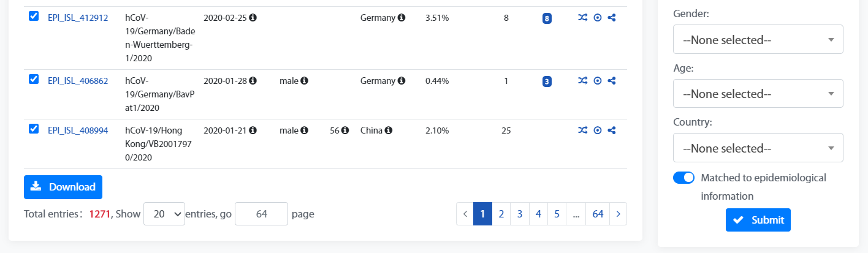The image size is (868, 253).
Task: Uncheck the EPI_ISL_408994 row checkbox
Action: 34,129
